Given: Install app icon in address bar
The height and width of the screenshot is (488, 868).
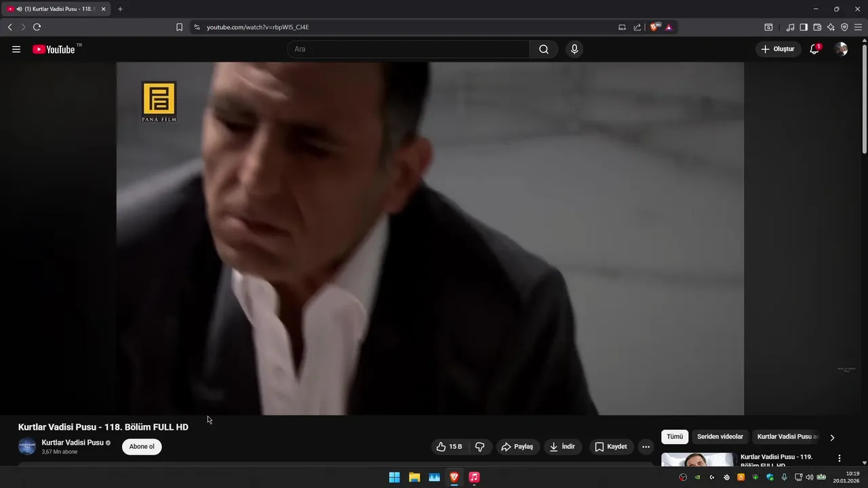Looking at the screenshot, I should [x=622, y=27].
